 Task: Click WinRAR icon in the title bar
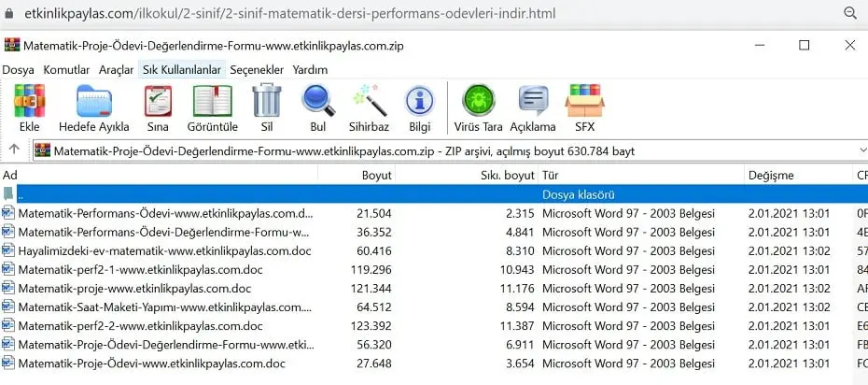[11, 46]
